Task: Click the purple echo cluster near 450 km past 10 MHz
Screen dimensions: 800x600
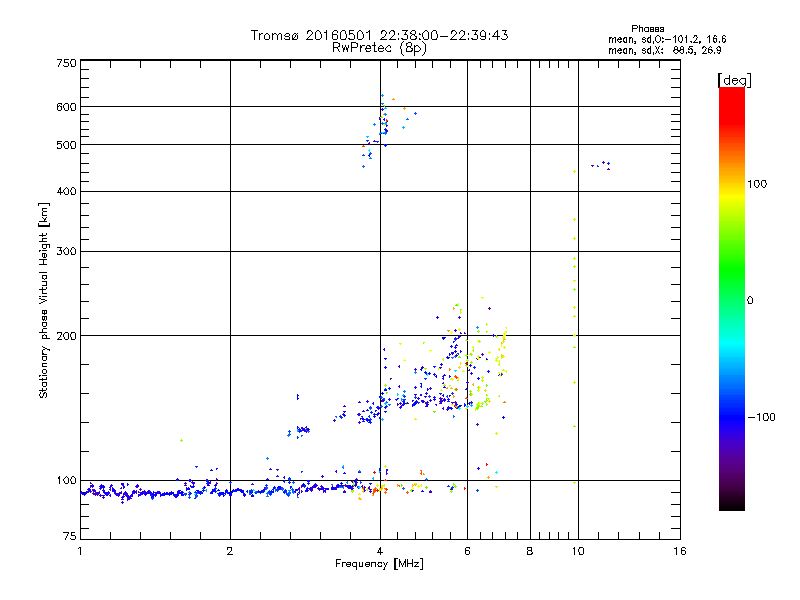Action: coord(601,165)
